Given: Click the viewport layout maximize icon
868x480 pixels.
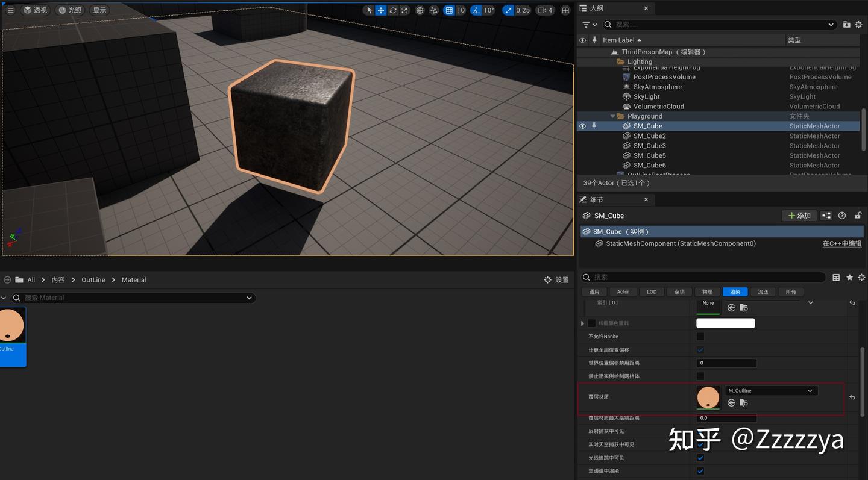Looking at the screenshot, I should click(x=565, y=10).
